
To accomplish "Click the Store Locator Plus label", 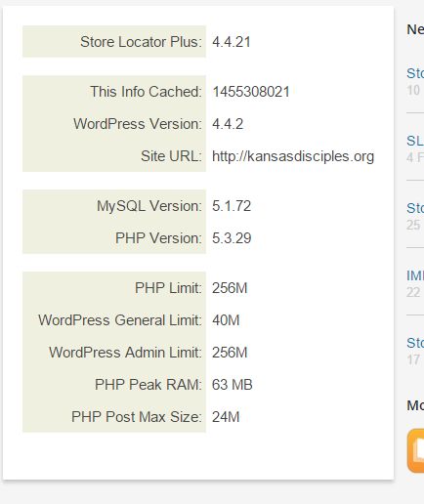I will click(141, 42).
